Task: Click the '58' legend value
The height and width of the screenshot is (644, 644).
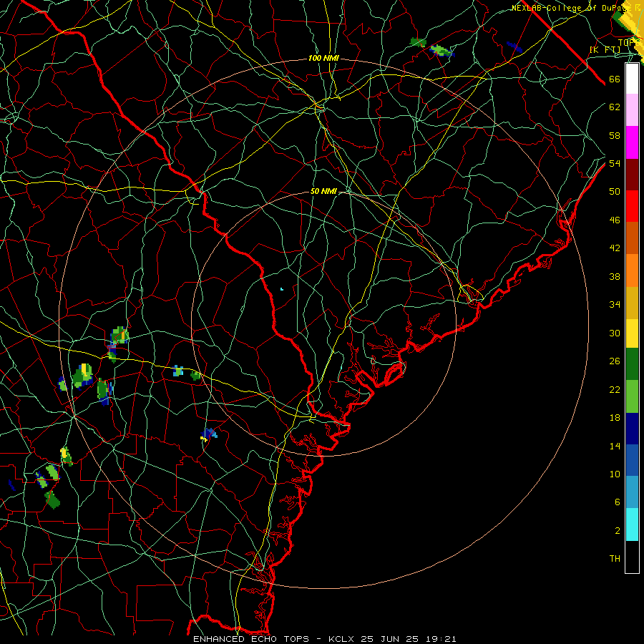Action: coord(615,135)
